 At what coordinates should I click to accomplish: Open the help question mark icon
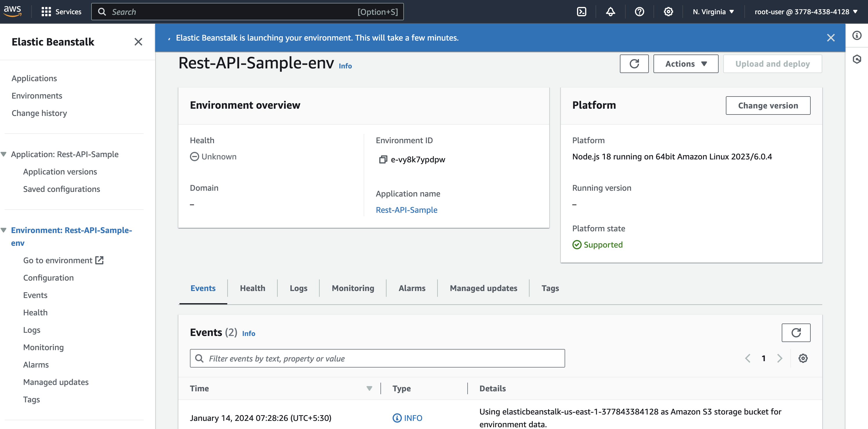click(x=639, y=12)
